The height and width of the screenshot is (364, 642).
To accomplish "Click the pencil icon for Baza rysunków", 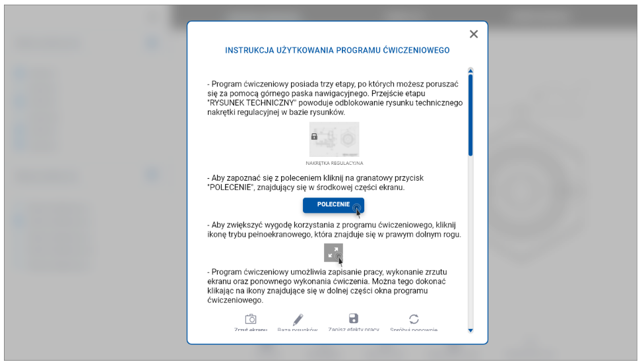I will pyautogui.click(x=298, y=319).
